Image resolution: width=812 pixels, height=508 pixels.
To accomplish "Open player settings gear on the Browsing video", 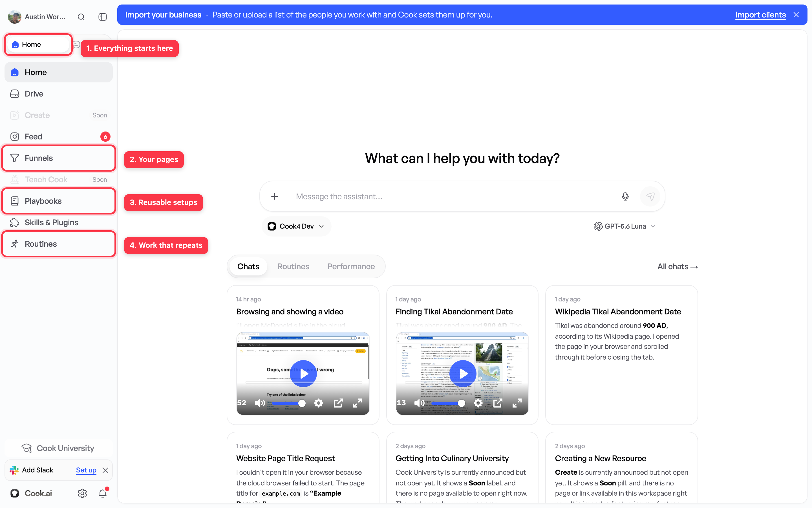I will [318, 403].
